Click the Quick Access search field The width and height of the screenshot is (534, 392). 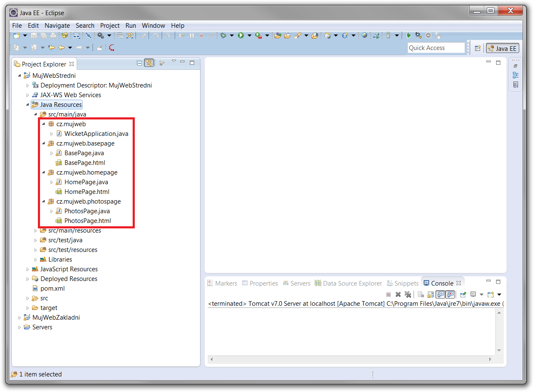tap(436, 48)
